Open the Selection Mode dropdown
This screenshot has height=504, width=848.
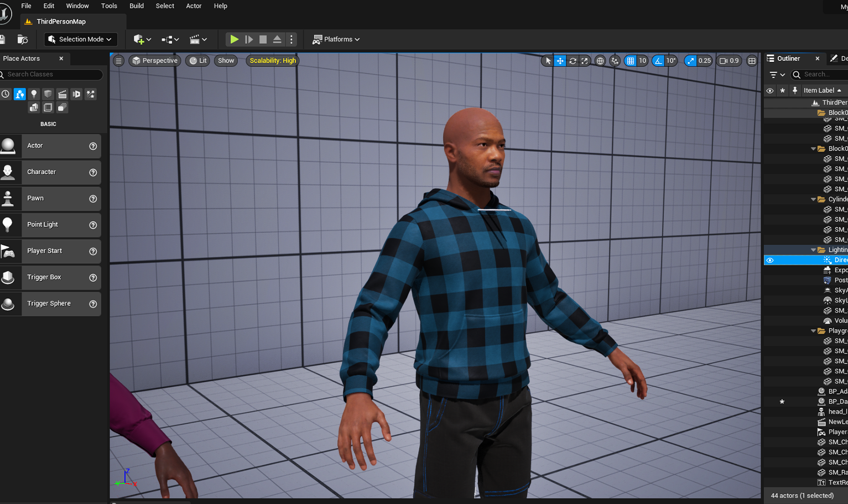tap(81, 39)
